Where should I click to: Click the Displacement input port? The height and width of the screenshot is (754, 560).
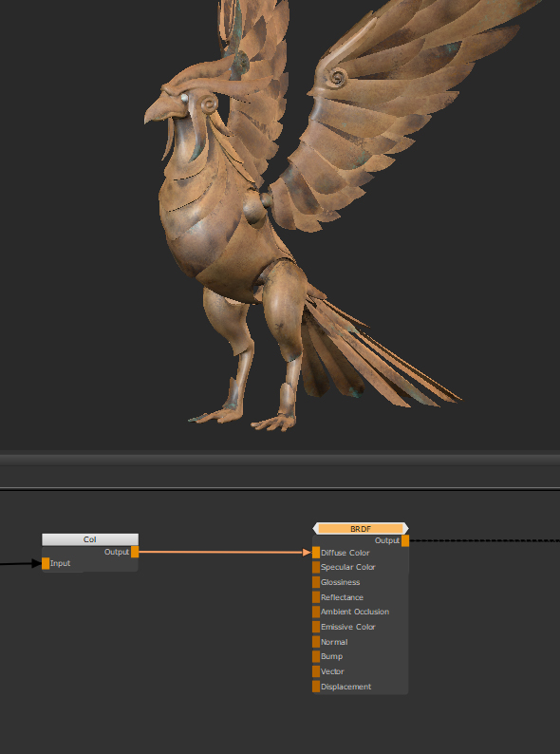pyautogui.click(x=316, y=687)
